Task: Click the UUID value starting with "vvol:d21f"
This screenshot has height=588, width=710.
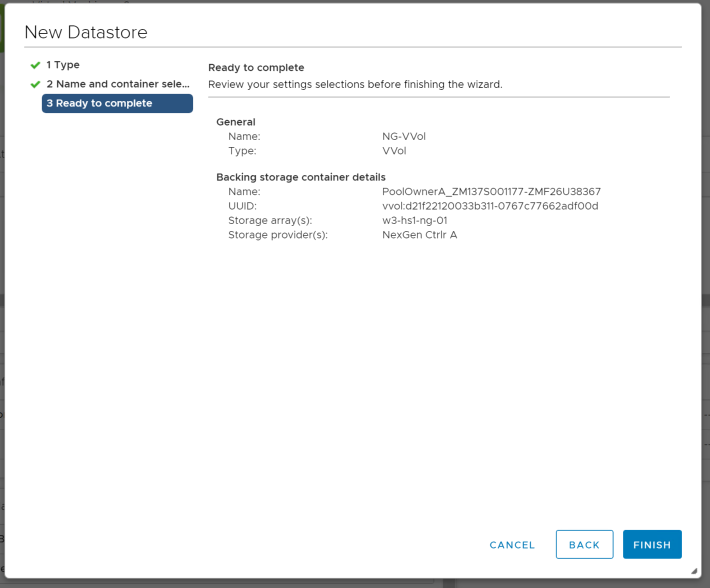Action: (490, 206)
